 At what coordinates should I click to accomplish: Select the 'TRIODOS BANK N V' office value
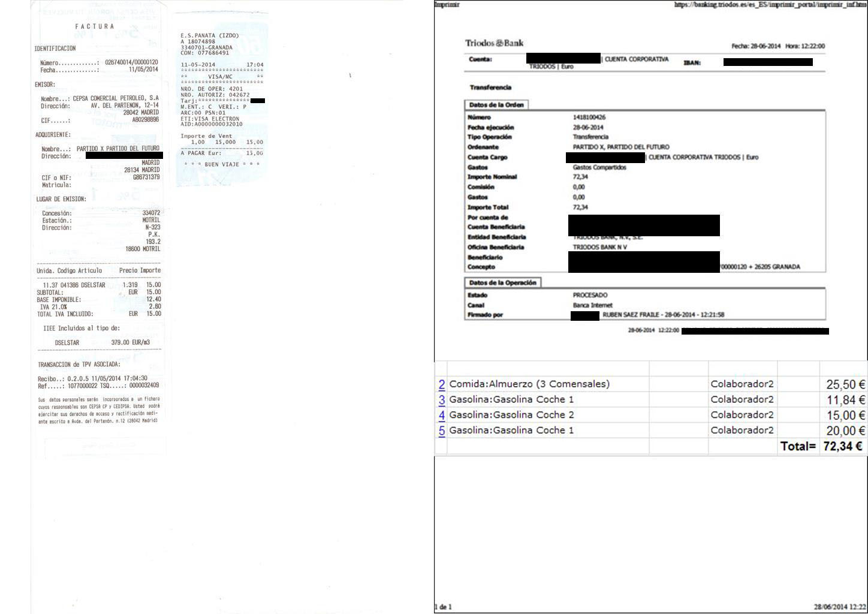point(600,247)
